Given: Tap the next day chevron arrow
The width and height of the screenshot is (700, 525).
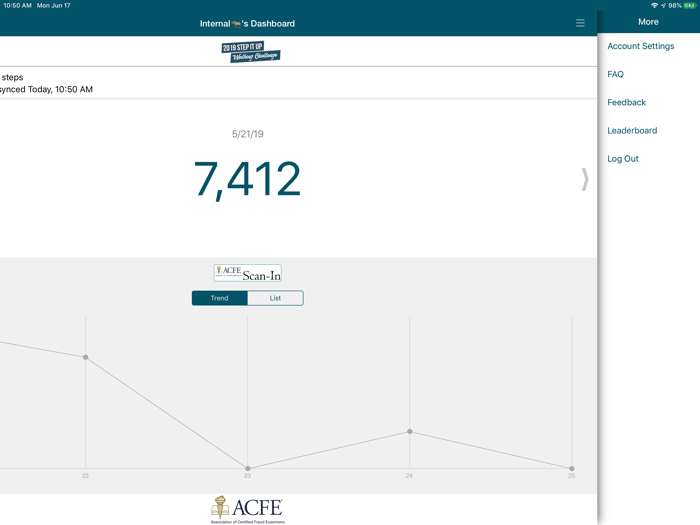Looking at the screenshot, I should [585, 179].
